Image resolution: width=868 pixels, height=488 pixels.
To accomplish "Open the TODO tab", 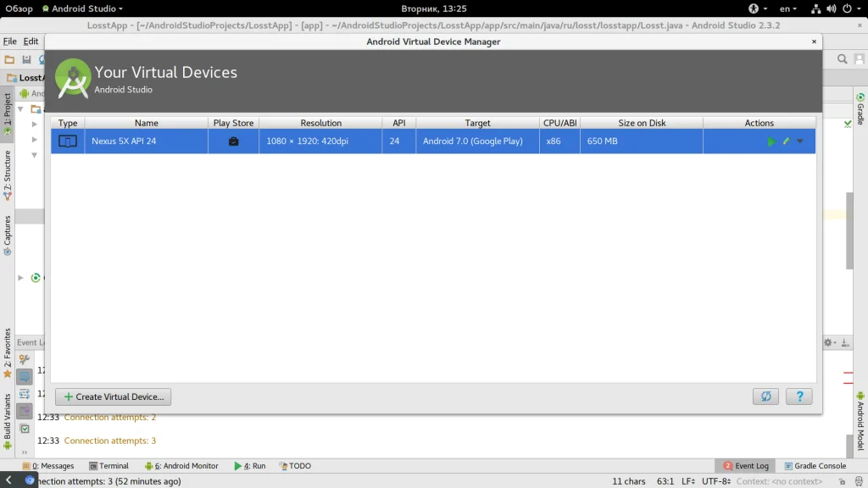I will click(x=295, y=466).
